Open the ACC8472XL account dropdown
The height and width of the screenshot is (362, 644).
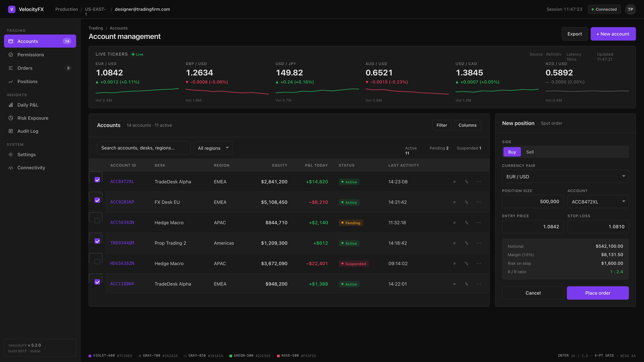[598, 202]
